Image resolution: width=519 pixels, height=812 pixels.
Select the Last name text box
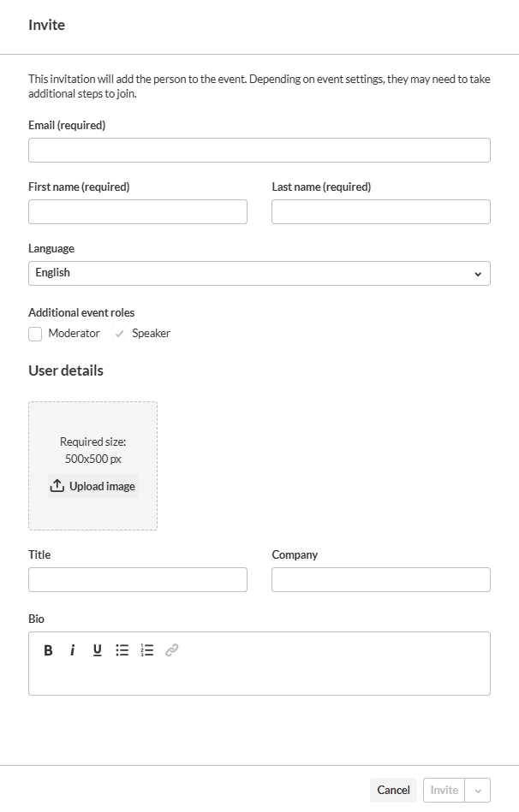380,212
